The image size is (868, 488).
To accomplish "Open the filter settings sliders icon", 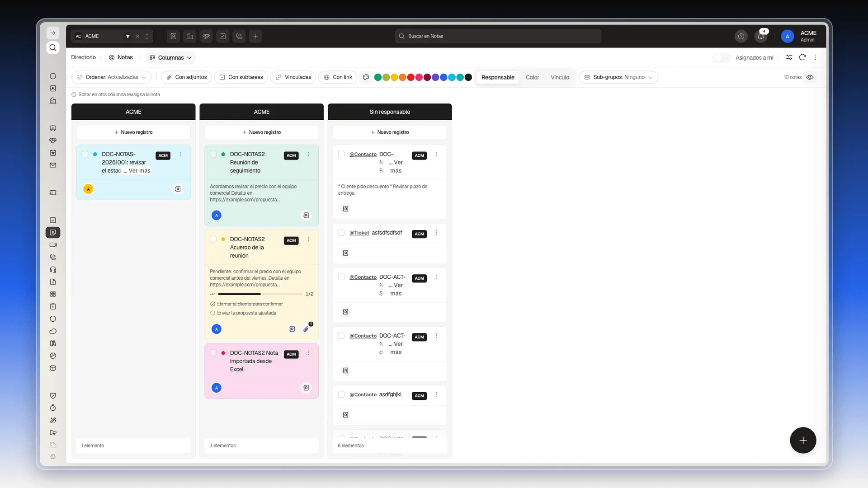I will click(x=789, y=57).
